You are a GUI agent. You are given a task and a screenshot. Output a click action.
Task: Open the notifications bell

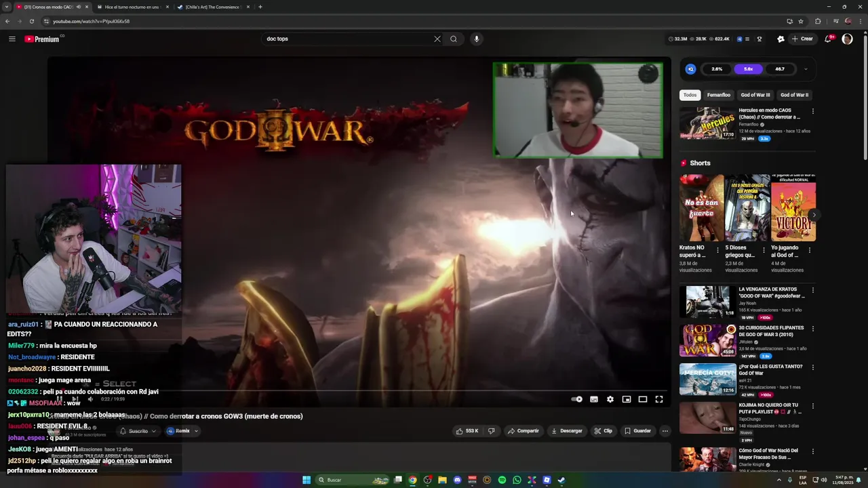click(x=828, y=39)
